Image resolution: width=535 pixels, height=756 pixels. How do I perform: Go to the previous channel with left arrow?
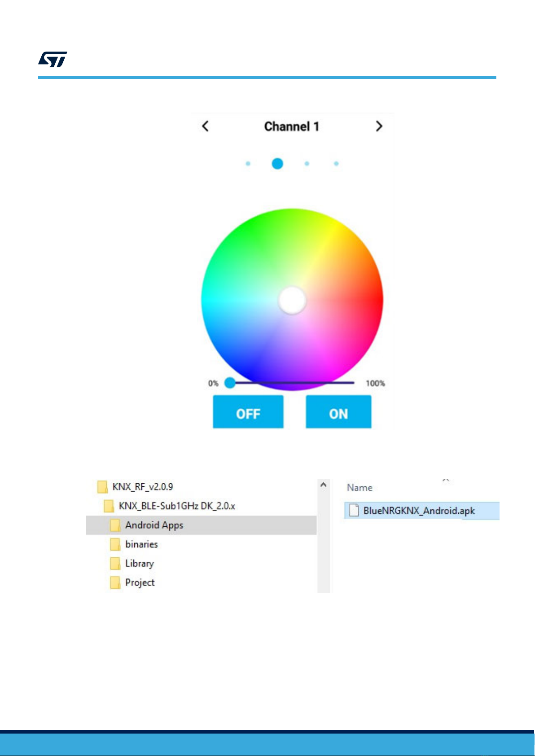click(205, 126)
